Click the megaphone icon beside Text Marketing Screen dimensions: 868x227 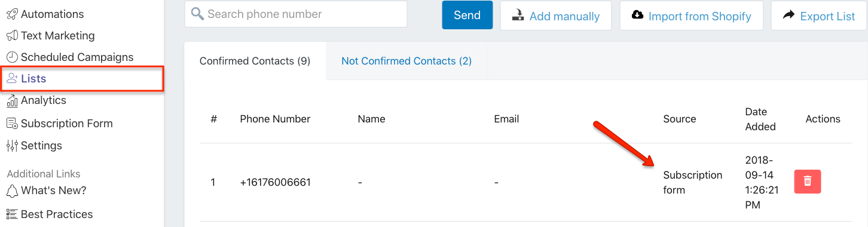coord(12,36)
